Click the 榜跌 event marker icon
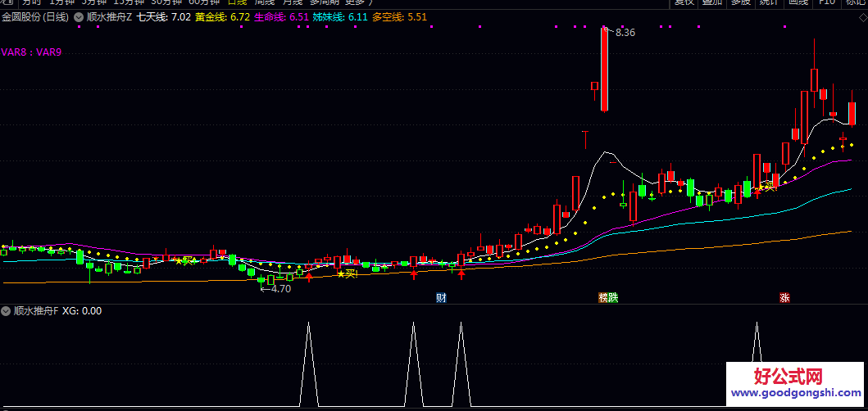868x411 pixels. click(607, 297)
